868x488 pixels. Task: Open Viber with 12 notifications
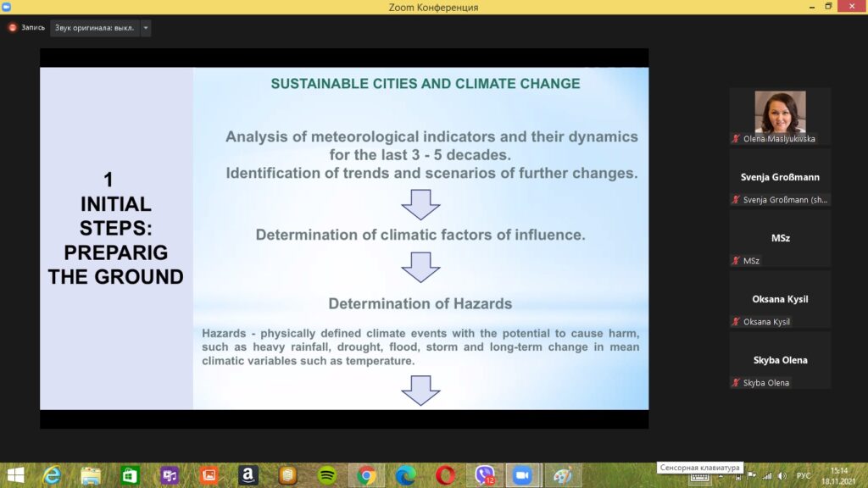[485, 475]
